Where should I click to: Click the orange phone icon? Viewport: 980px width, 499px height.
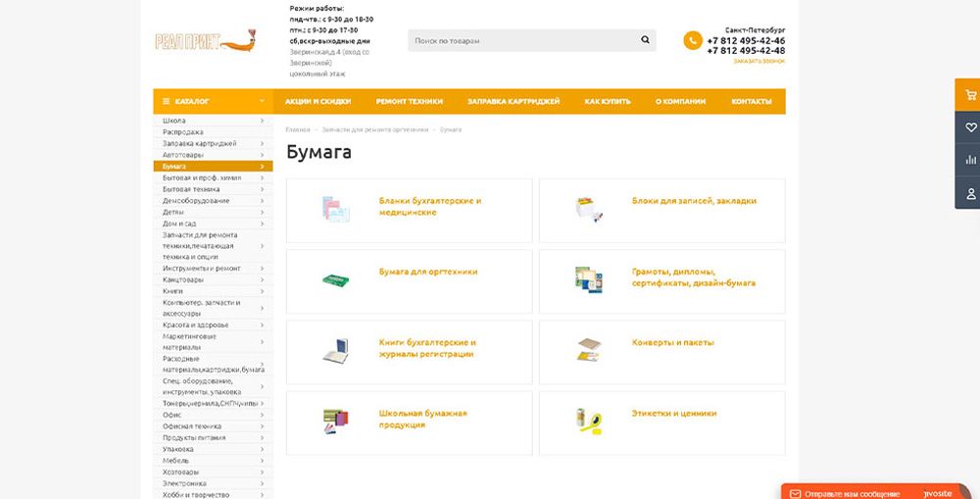(693, 41)
